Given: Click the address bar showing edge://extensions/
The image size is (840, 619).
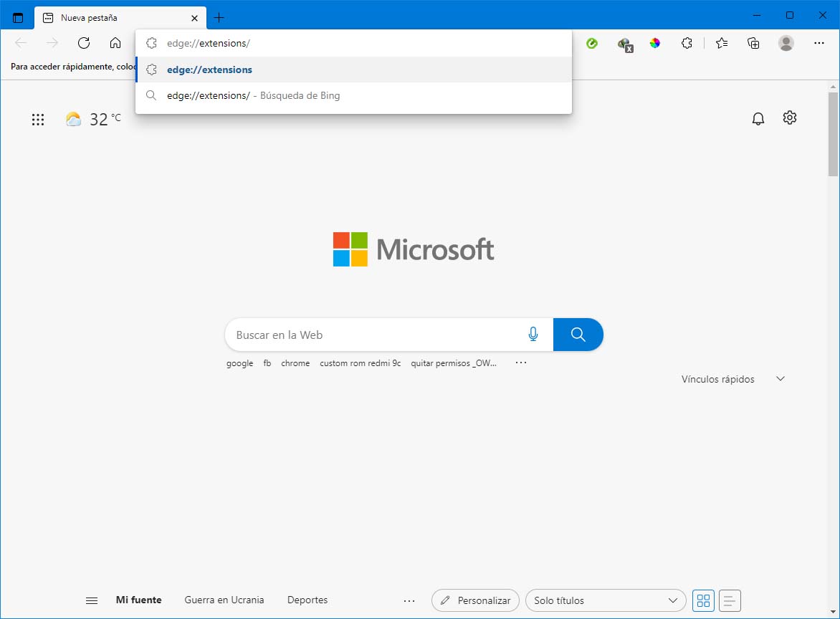Looking at the screenshot, I should (353, 44).
